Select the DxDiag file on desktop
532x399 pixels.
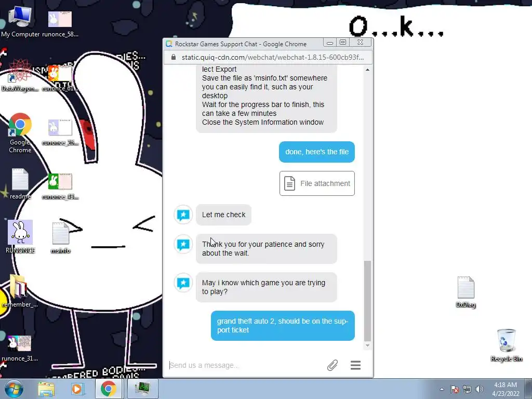click(465, 292)
